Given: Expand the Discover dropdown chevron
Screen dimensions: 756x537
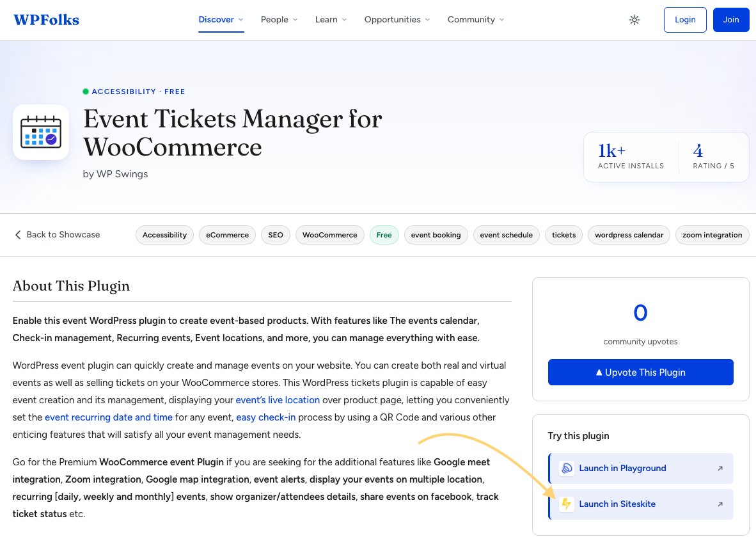Looking at the screenshot, I should point(240,20).
